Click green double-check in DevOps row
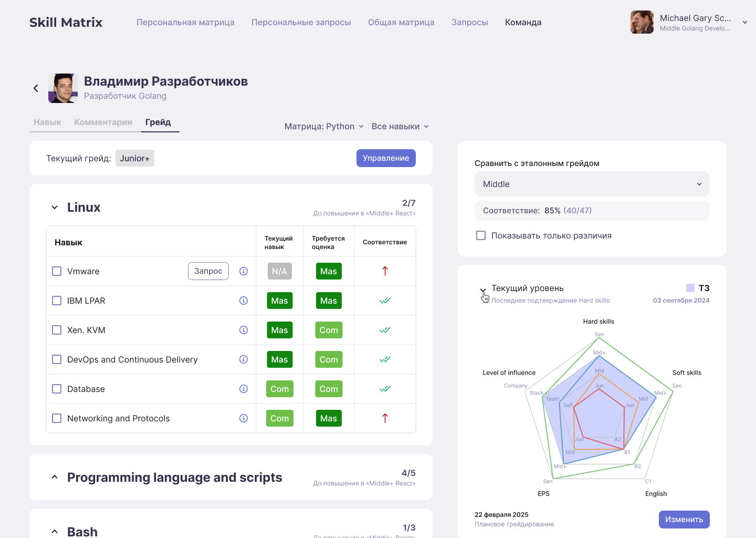756x538 pixels. pyautogui.click(x=385, y=359)
